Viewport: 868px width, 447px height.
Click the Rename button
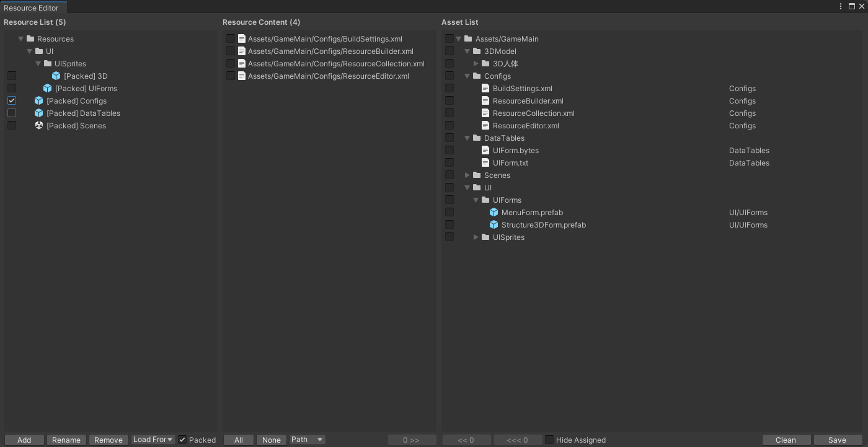pyautogui.click(x=66, y=440)
